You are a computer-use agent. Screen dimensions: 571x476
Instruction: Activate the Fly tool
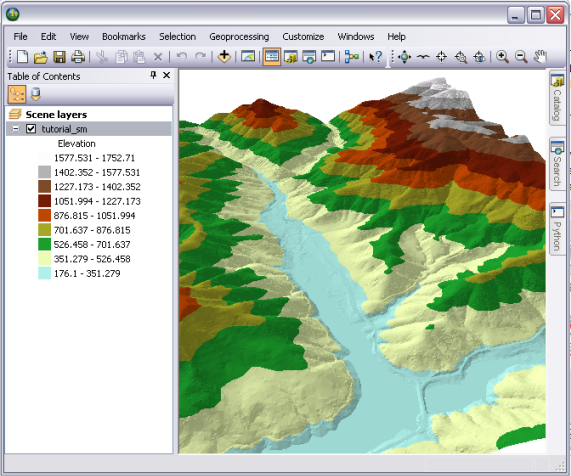[423, 57]
